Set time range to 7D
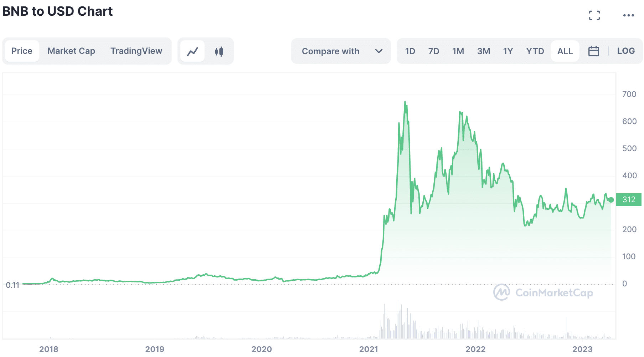Image resolution: width=644 pixels, height=357 pixels. pos(434,51)
